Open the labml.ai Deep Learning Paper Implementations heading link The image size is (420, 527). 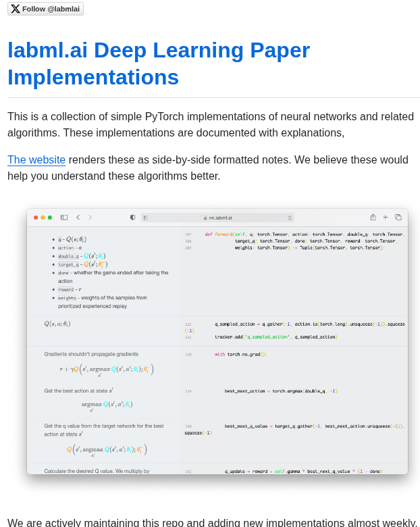[x=159, y=64]
